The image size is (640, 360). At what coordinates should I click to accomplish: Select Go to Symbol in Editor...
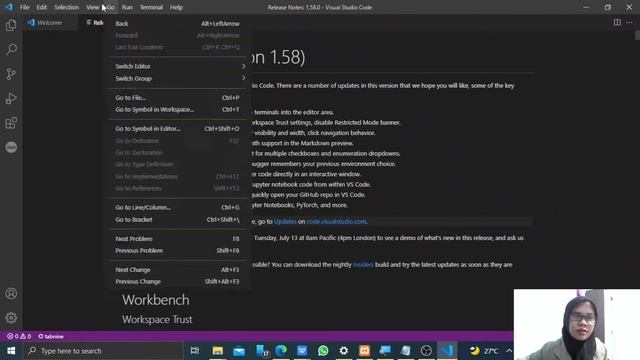pos(178,129)
